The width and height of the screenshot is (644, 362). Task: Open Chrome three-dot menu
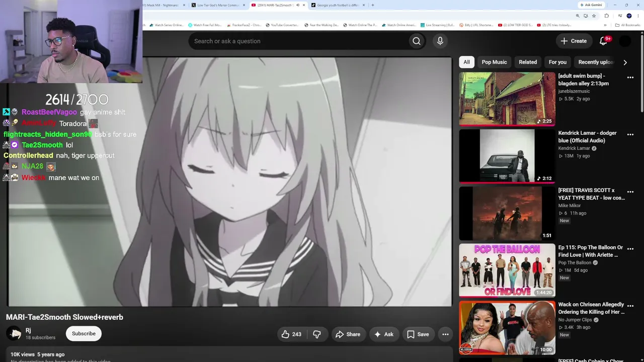(x=638, y=16)
